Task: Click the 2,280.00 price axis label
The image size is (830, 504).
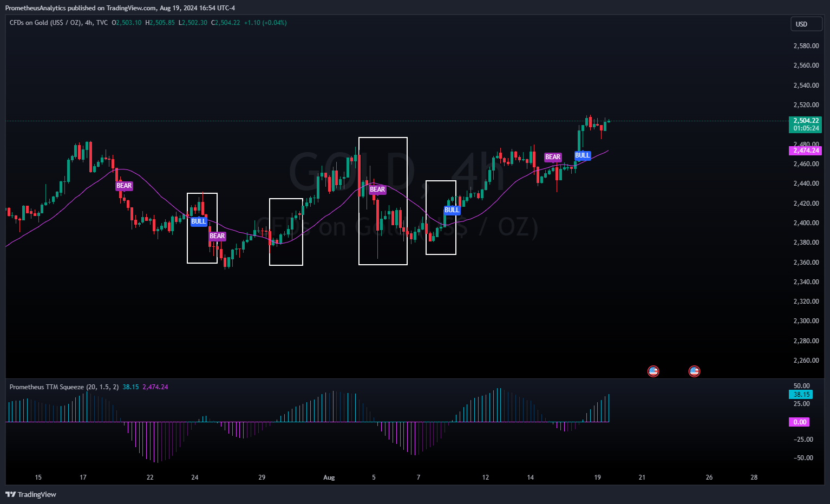Action: [806, 341]
